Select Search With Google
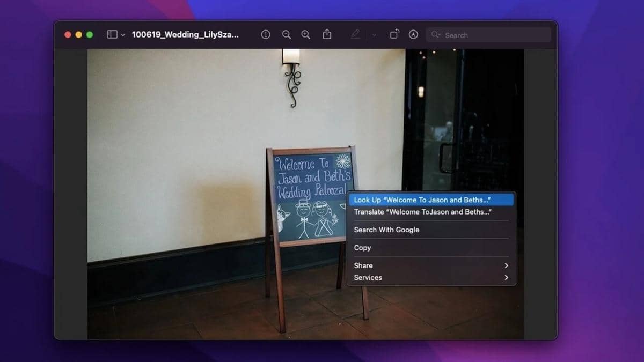This screenshot has height=362, width=644. [x=431, y=230]
